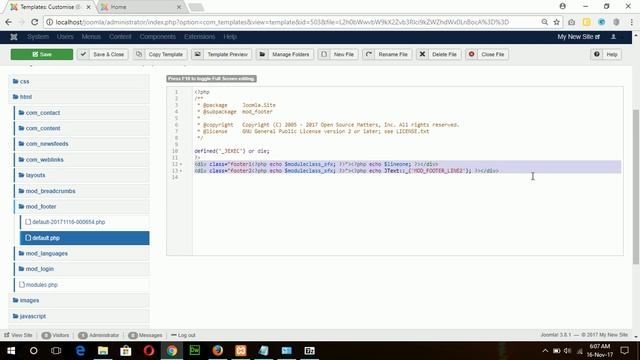
Task: Click the address bar URL
Action: coord(282,22)
